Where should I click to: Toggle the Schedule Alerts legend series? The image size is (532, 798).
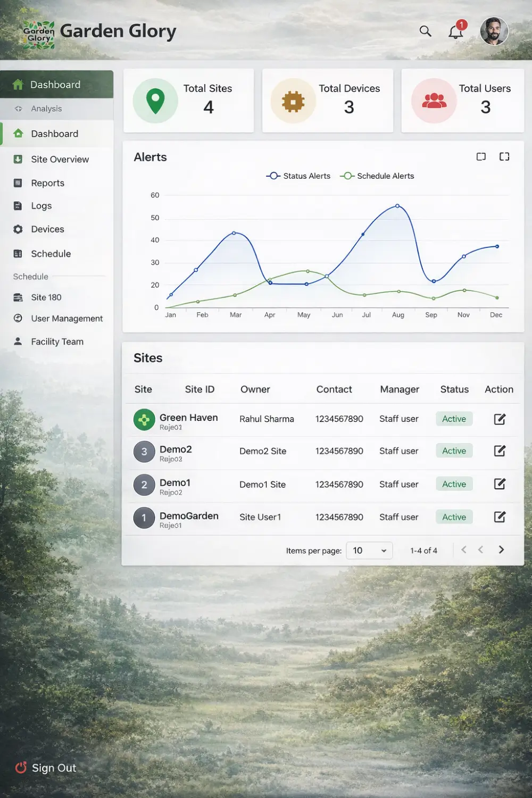[377, 176]
